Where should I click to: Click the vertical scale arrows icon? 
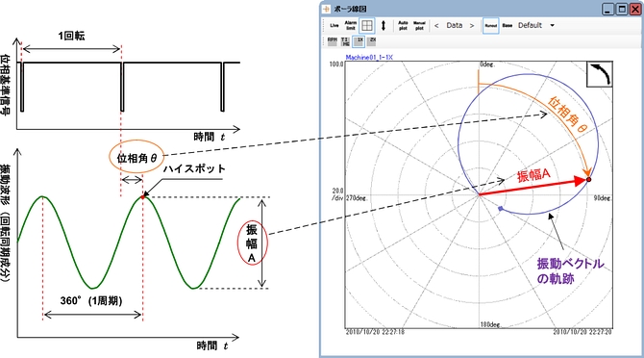point(384,25)
